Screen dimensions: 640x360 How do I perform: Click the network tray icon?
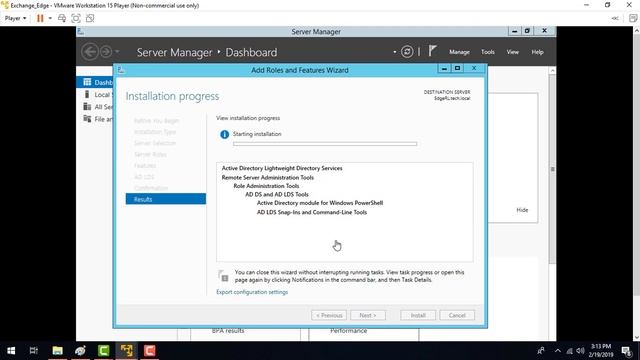[x=569, y=351]
